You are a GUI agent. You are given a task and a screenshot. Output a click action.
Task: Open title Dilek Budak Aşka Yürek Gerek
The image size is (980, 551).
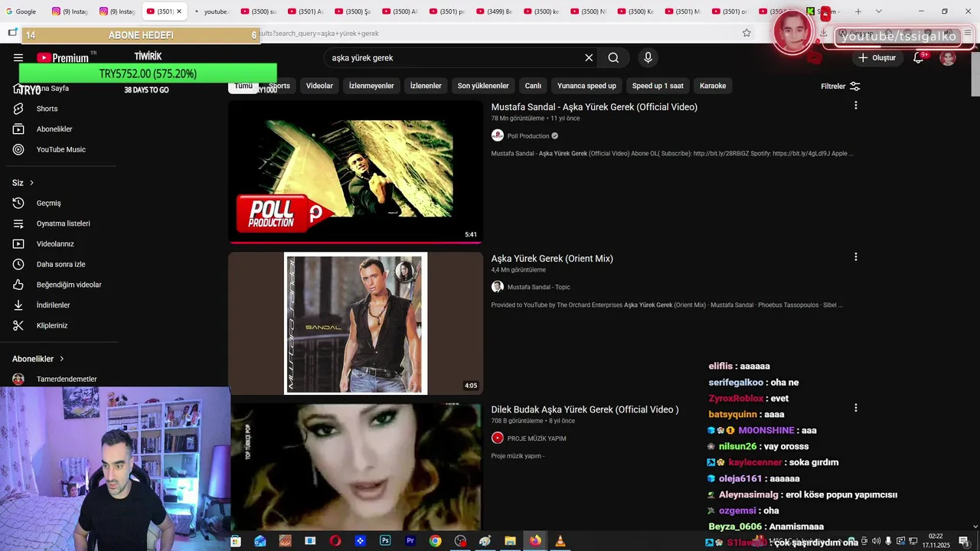(585, 409)
